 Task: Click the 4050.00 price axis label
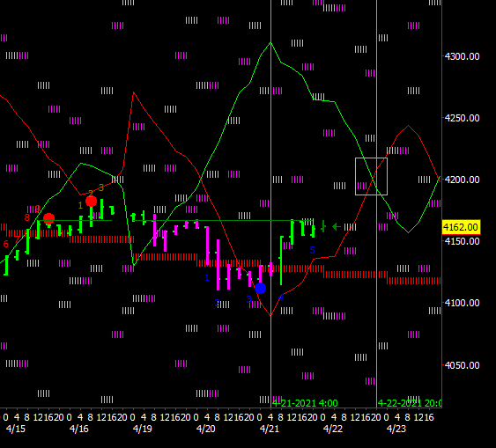tap(463, 365)
